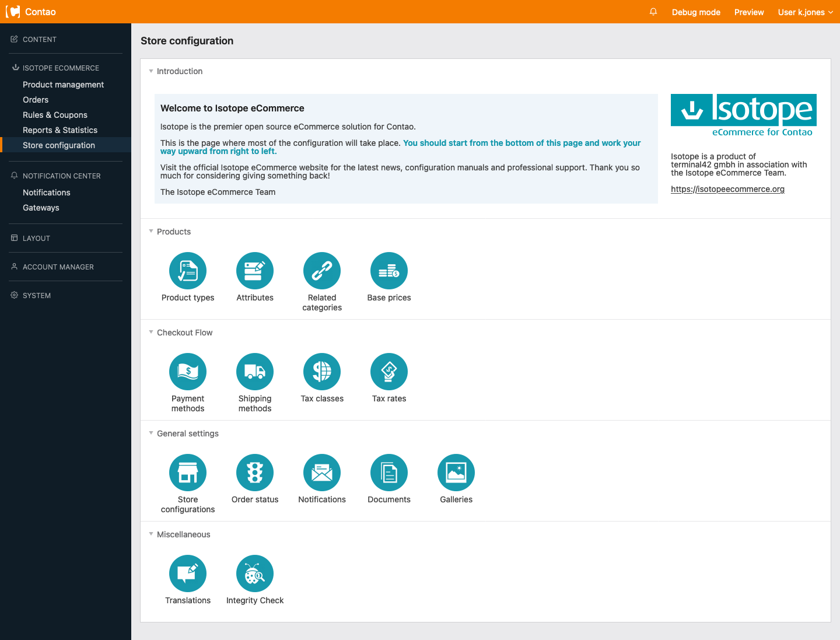840x640 pixels.
Task: Toggle Debug mode in the header
Action: click(x=696, y=12)
